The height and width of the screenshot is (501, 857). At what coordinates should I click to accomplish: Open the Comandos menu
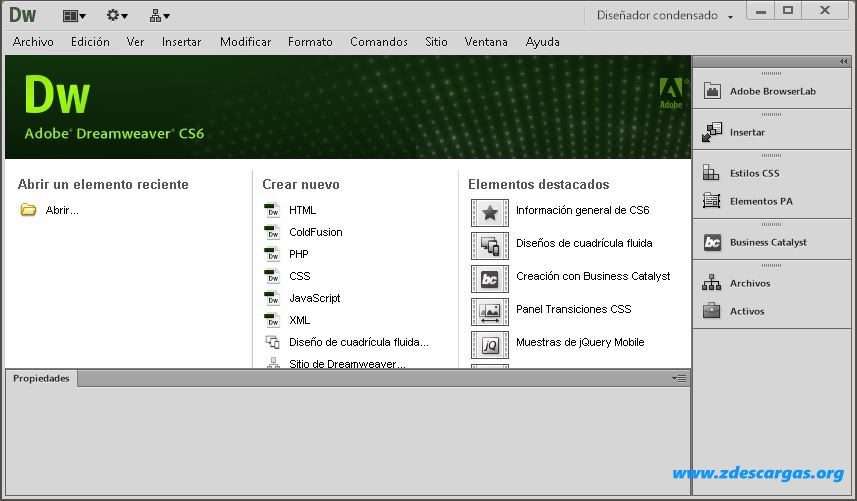coord(379,42)
